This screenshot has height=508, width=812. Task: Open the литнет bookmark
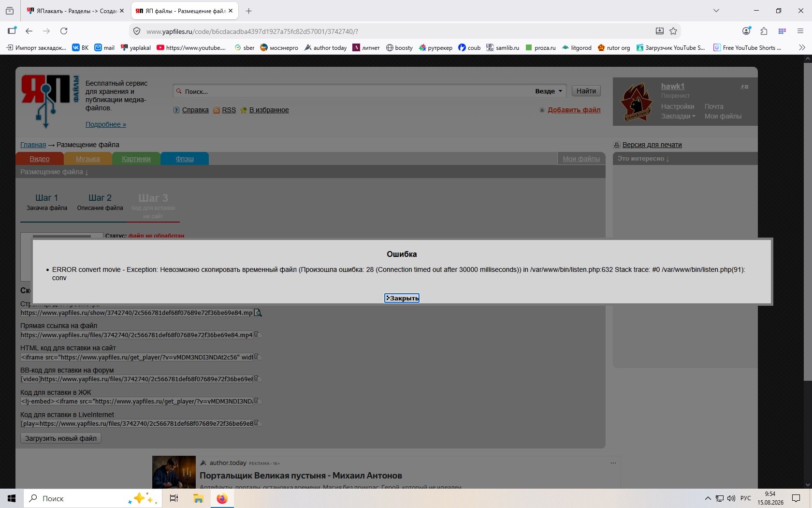366,47
